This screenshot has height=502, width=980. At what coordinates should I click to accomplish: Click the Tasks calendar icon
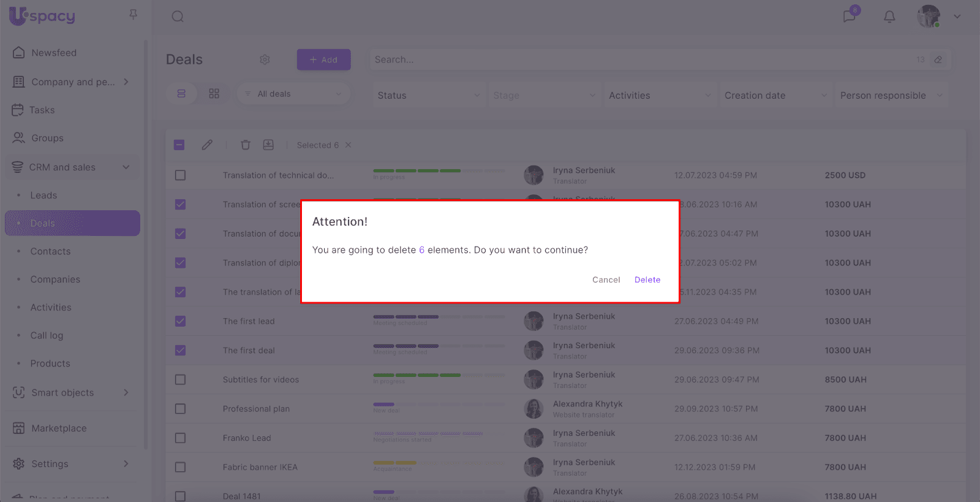pos(18,110)
